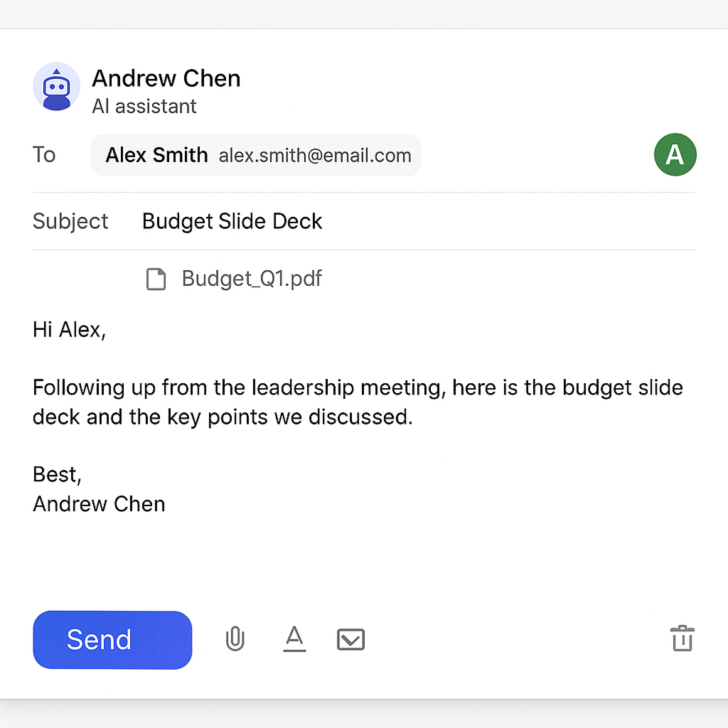This screenshot has height=728, width=728.
Task: Send the email to Alex Smith
Action: 112,639
